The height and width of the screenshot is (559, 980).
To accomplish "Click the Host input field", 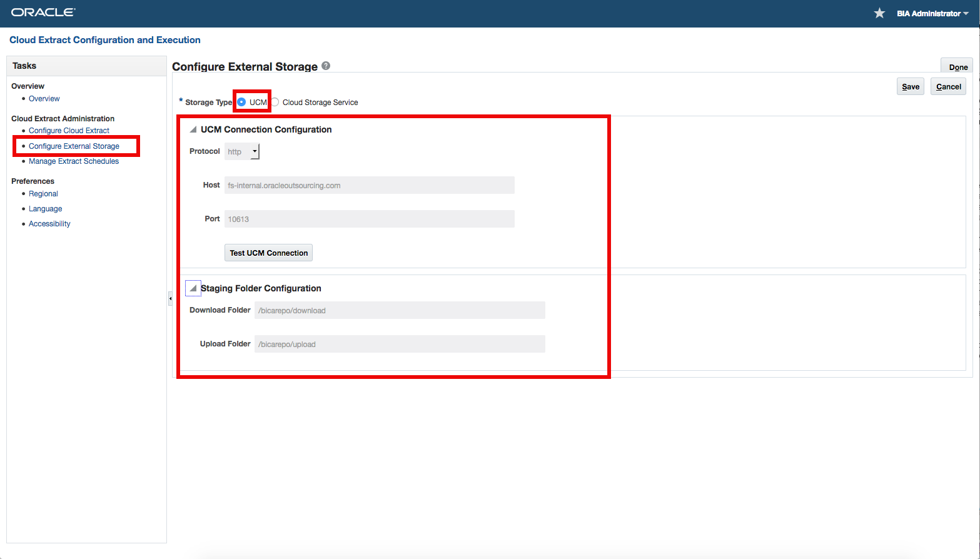I will click(369, 185).
